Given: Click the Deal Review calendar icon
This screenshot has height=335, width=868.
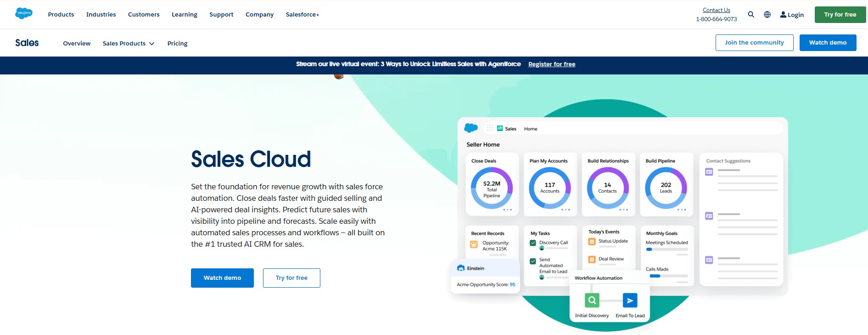Looking at the screenshot, I should click(592, 259).
